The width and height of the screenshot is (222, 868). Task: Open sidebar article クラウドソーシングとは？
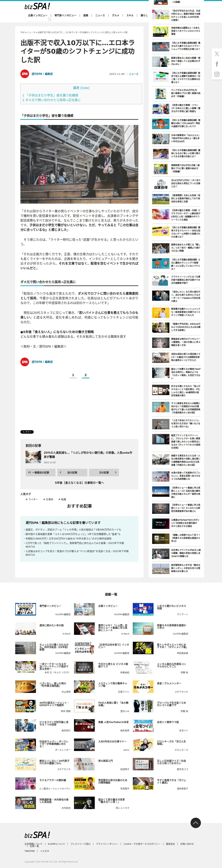[185, 280]
